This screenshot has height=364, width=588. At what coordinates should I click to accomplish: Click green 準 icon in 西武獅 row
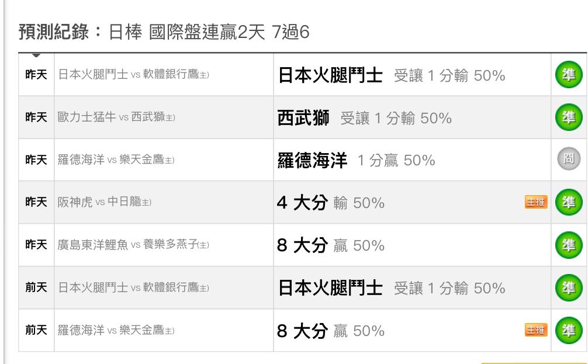click(569, 117)
